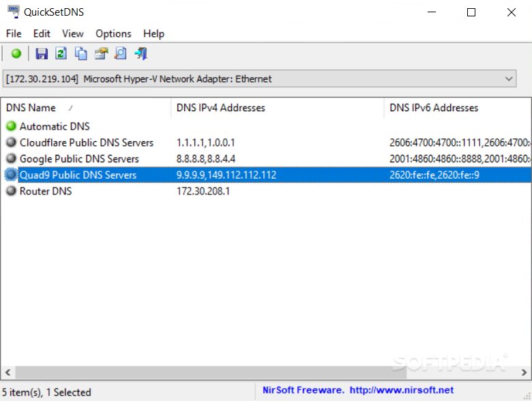Viewport: 532px width, 401px height.
Task: Open the Options menu
Action: 113,33
